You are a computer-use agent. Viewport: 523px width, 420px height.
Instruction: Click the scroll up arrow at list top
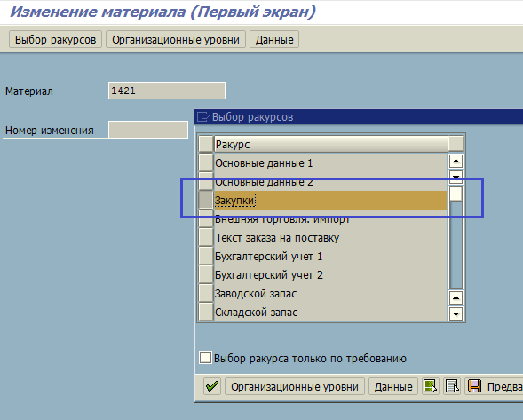pyautogui.click(x=456, y=162)
